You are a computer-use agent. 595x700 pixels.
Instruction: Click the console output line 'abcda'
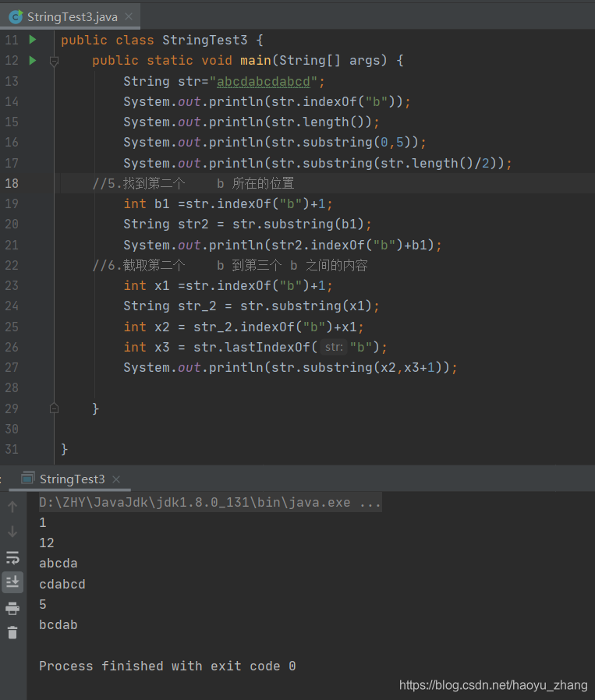[58, 564]
